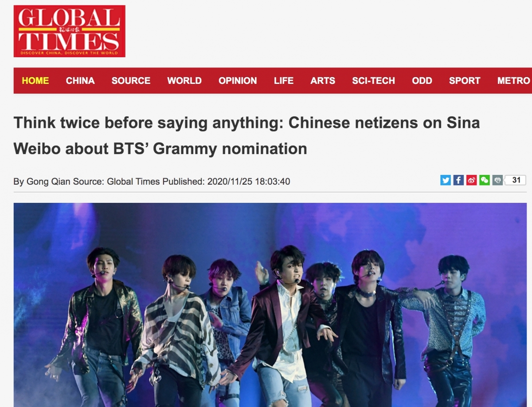532x407 pixels.
Task: Open the ARTS menu item
Action: [323, 81]
